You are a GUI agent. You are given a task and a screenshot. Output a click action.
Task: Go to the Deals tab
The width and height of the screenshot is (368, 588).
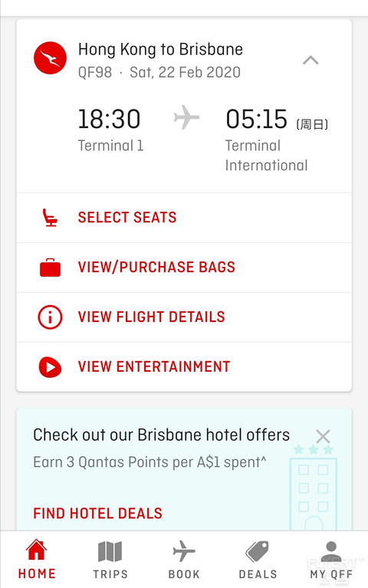point(258,560)
